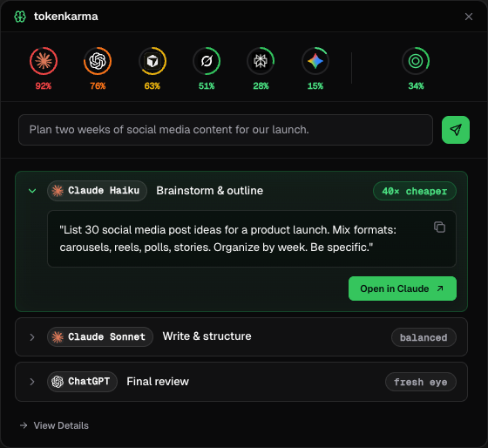Screen dimensions: 488x448
Task: Open the Perplexity usage ring at 28%
Action: point(261,61)
